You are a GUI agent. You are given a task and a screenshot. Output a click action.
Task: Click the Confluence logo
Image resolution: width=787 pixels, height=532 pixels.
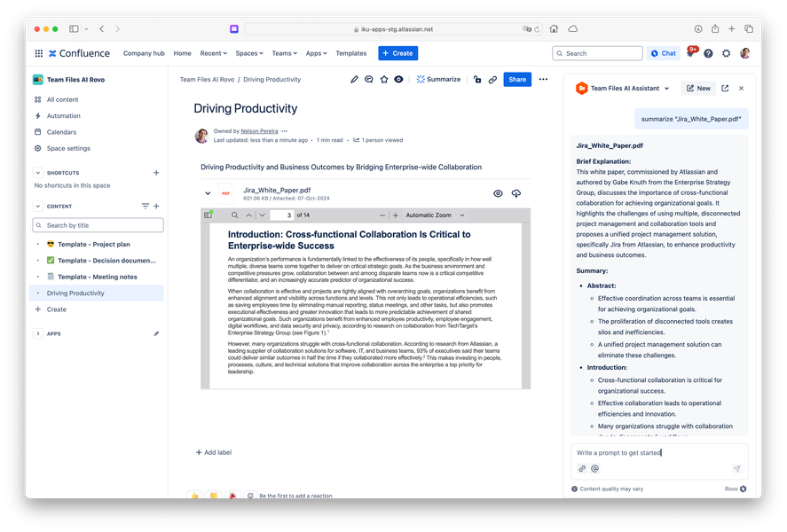79,53
